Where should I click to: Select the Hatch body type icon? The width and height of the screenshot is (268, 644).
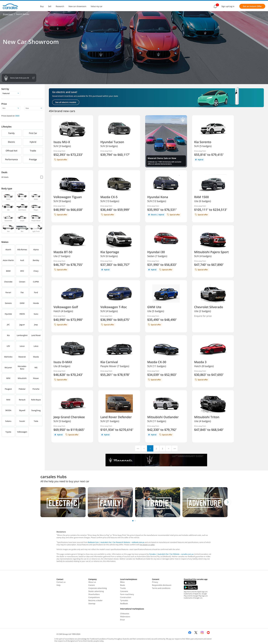point(8,196)
